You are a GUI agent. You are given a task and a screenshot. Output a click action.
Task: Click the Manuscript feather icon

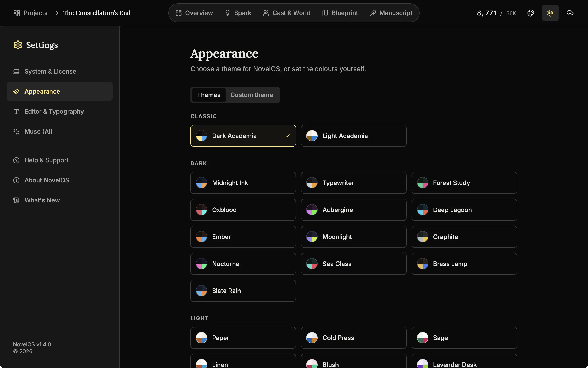tap(373, 13)
